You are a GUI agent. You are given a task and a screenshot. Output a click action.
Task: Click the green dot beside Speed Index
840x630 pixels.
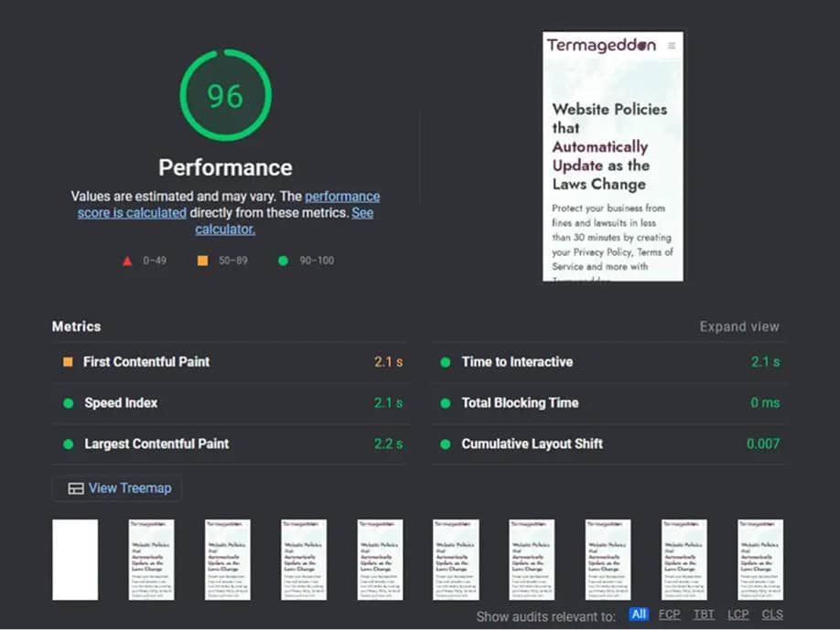click(68, 403)
